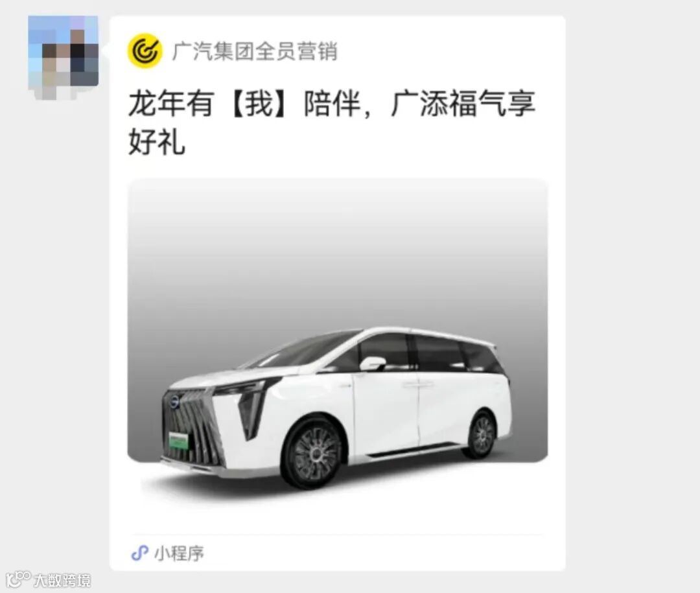Image resolution: width=700 pixels, height=593 pixels.
Task: Click the message bubble tail near avatar
Action: tap(106, 51)
